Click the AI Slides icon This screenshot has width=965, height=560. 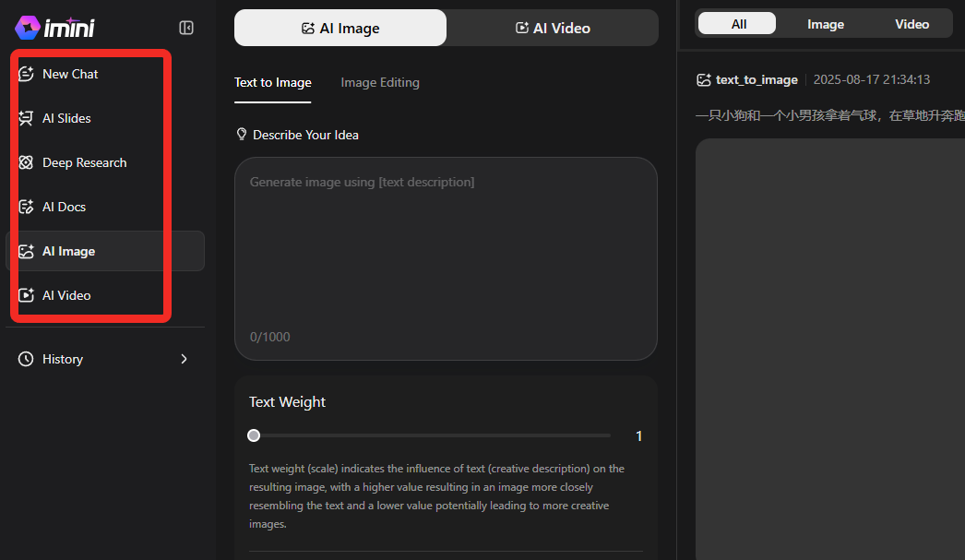26,118
